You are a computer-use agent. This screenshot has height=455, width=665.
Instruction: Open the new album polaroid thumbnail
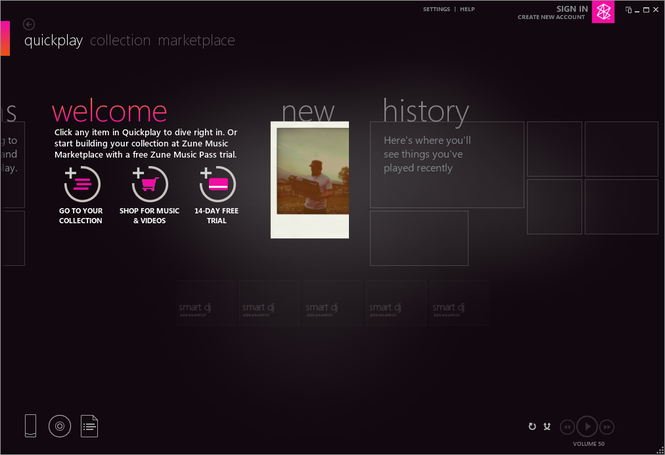pos(309,180)
